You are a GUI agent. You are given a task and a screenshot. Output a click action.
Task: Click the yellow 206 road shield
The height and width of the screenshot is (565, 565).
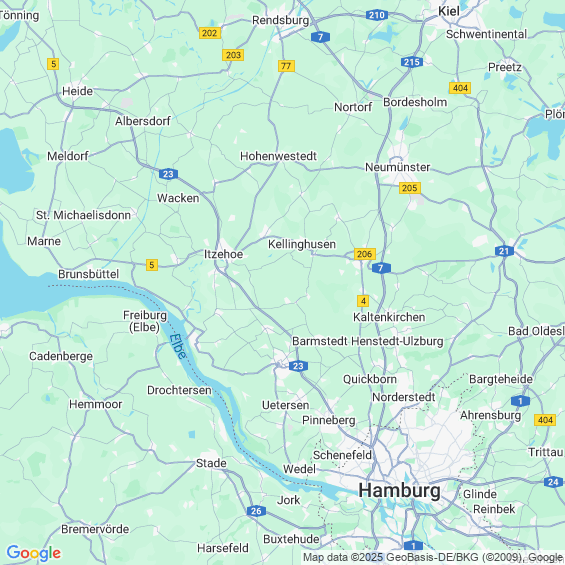(365, 254)
